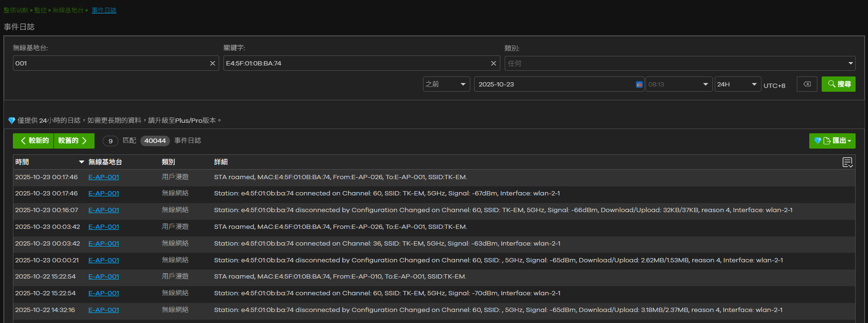Click the 類別 column header

(x=168, y=162)
